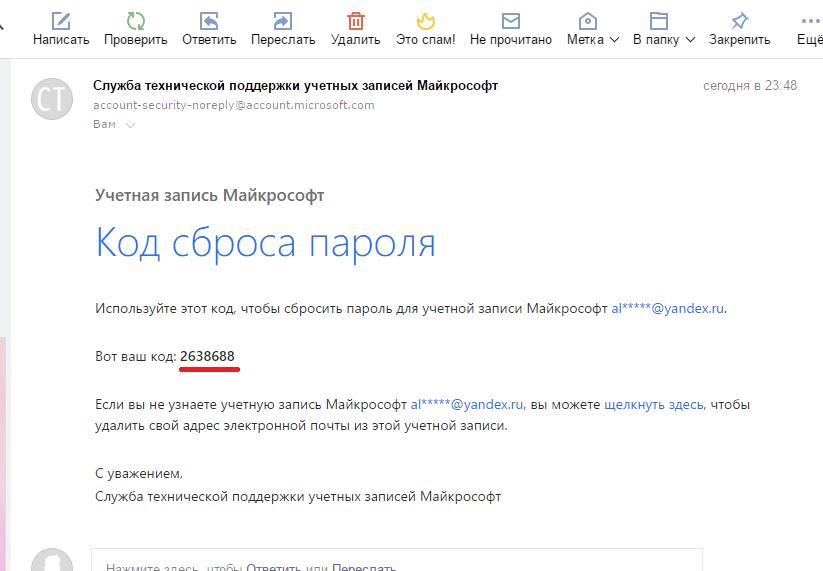Click the sender name Служба технической поддержки
Viewport: 823px width, 571px height.
(295, 85)
